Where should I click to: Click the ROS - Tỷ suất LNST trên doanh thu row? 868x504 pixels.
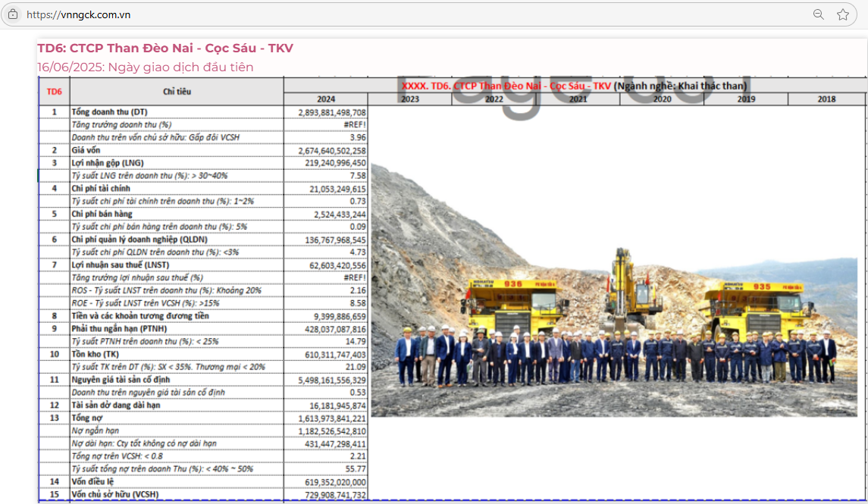point(166,290)
